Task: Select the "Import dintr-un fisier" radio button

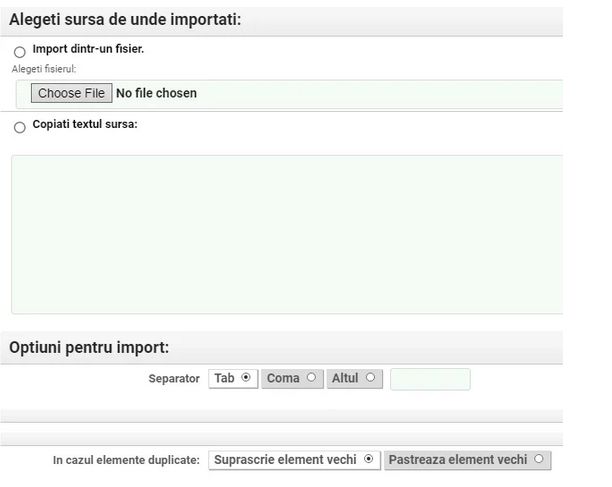Action: [x=20, y=52]
